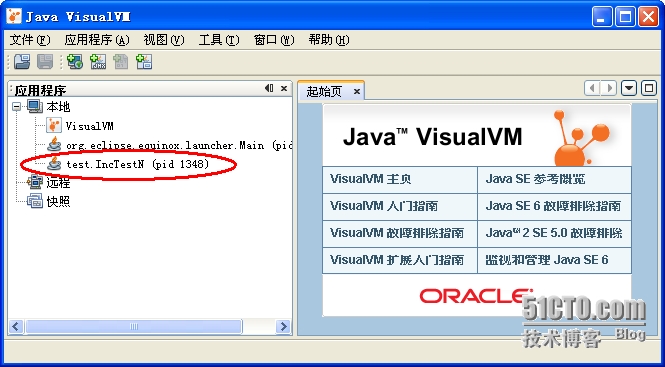Open the 应用程序(A) menu
Viewport: 665px width, 367px height.
(97, 40)
